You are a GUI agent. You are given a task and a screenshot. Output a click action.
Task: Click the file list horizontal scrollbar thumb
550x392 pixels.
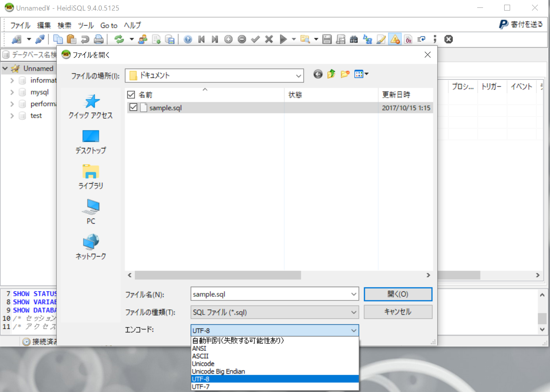coord(218,275)
